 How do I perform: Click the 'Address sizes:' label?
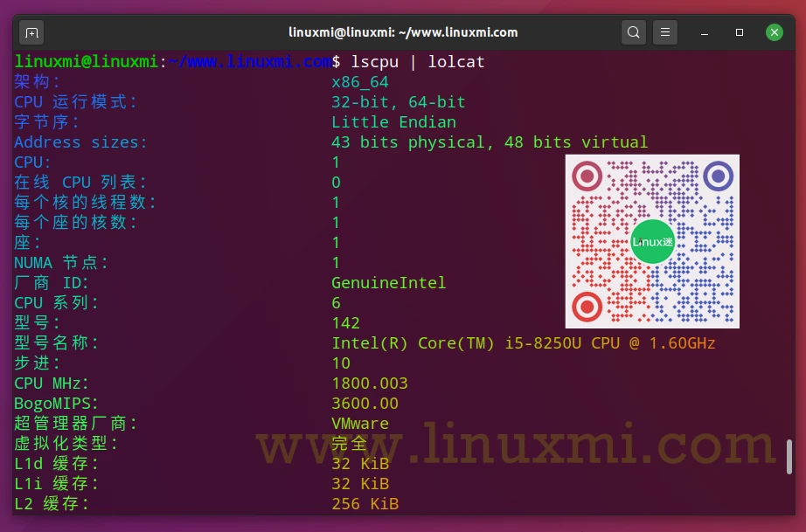(80, 142)
